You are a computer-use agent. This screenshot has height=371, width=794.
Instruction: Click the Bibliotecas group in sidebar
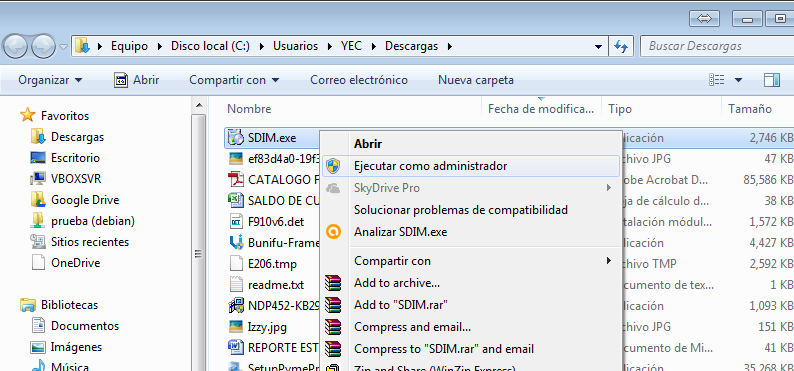69,305
